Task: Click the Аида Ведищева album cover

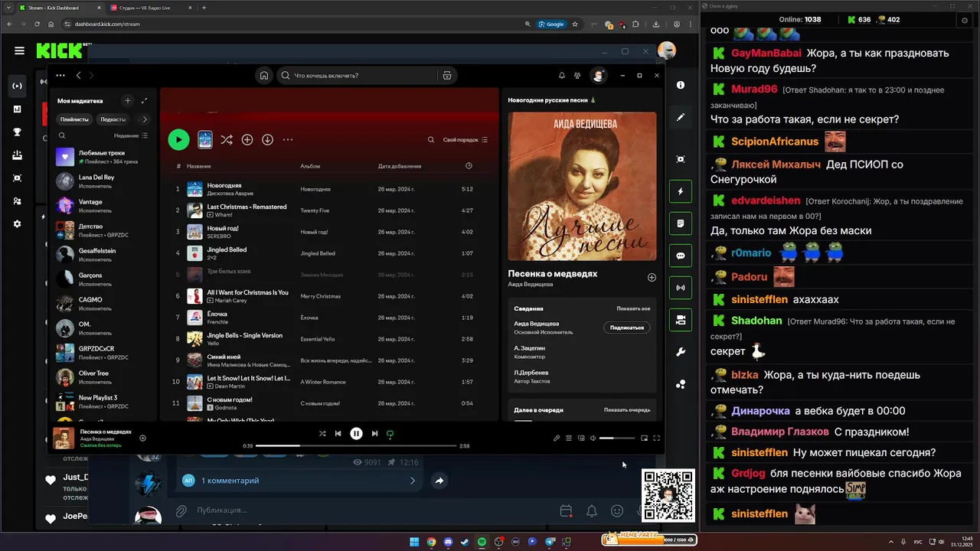Action: pyautogui.click(x=582, y=187)
